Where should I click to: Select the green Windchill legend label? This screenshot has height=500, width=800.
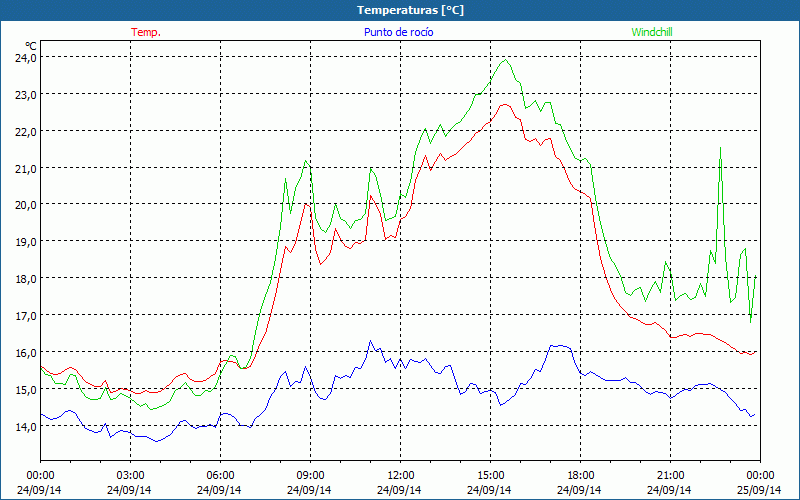[x=652, y=32]
